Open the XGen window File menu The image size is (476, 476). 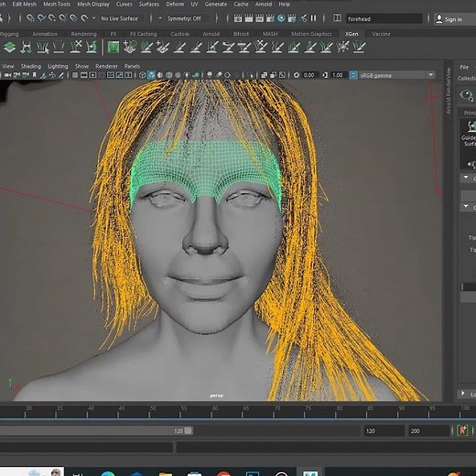pos(464,67)
